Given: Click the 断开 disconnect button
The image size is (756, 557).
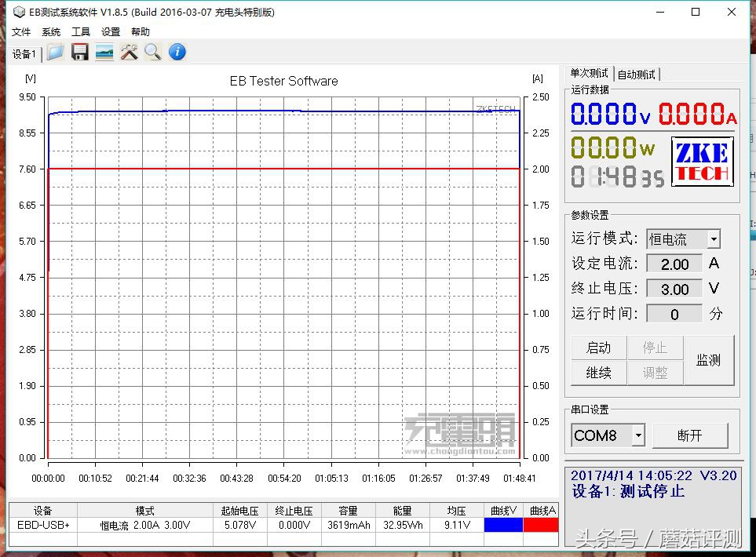Looking at the screenshot, I should [691, 435].
